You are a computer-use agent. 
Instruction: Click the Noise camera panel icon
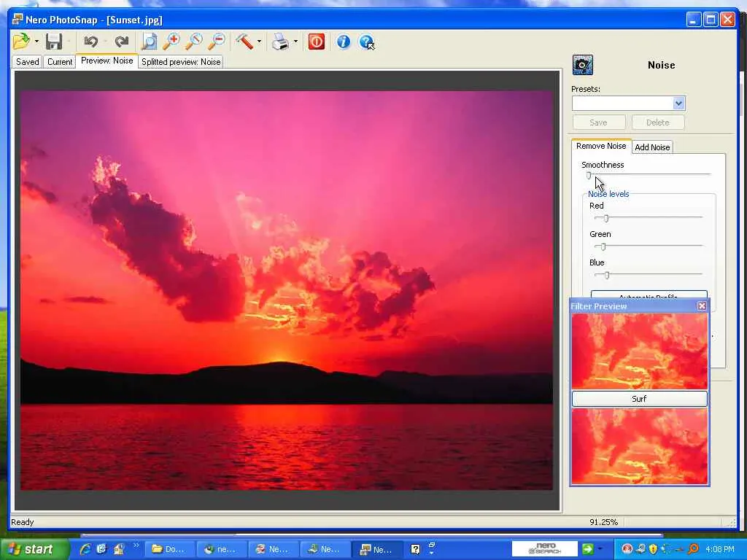(583, 65)
